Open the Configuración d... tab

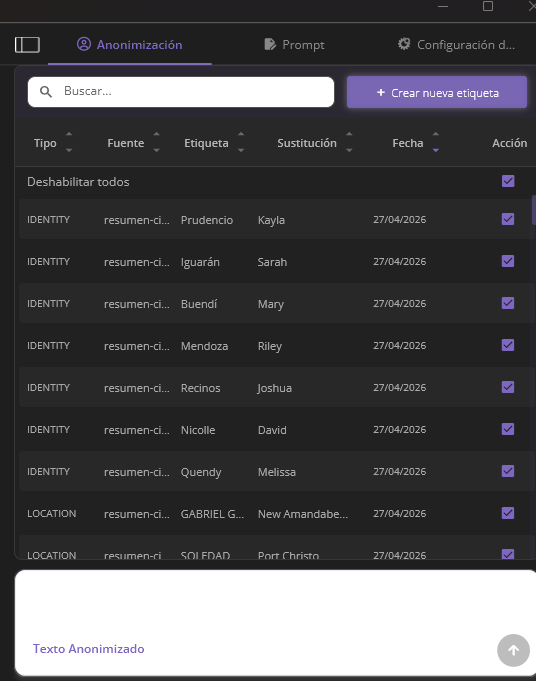point(456,45)
